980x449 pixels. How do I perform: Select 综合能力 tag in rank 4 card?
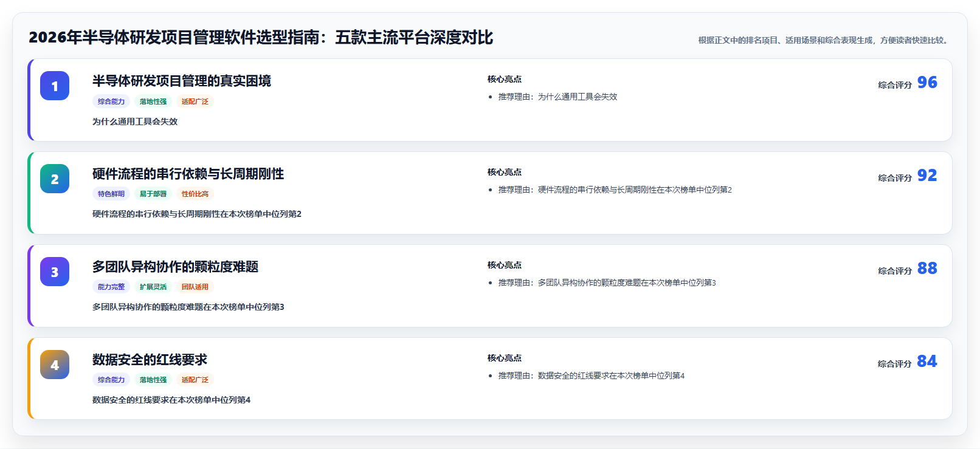point(111,380)
